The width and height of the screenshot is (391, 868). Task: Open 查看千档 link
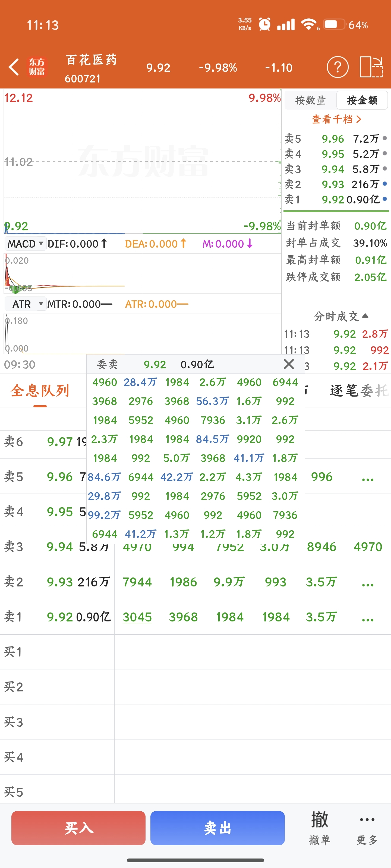tap(336, 119)
